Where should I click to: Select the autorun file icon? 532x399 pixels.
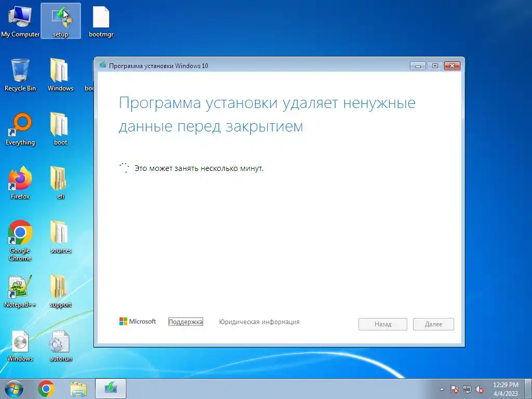60,345
